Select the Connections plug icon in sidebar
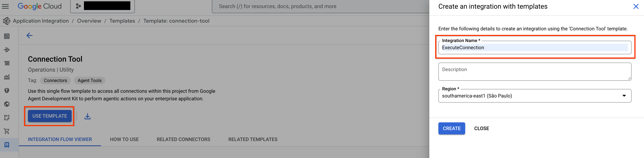The width and height of the screenshot is (644, 158). pos(7,50)
